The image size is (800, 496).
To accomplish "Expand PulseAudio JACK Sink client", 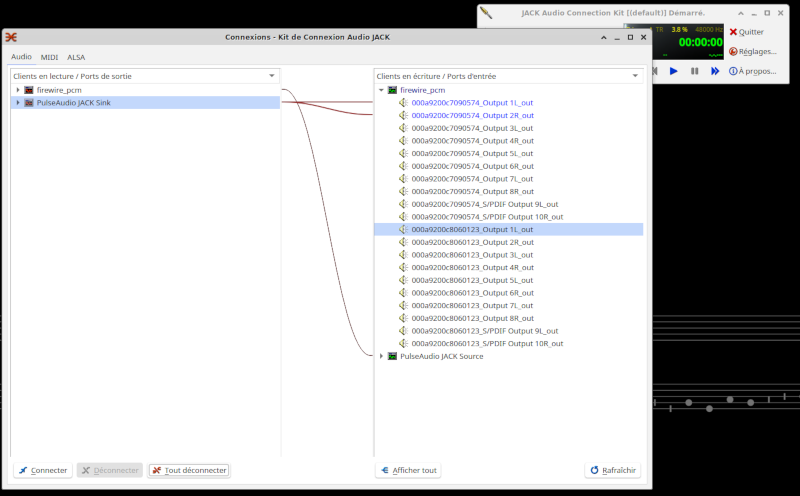I will click(18, 103).
